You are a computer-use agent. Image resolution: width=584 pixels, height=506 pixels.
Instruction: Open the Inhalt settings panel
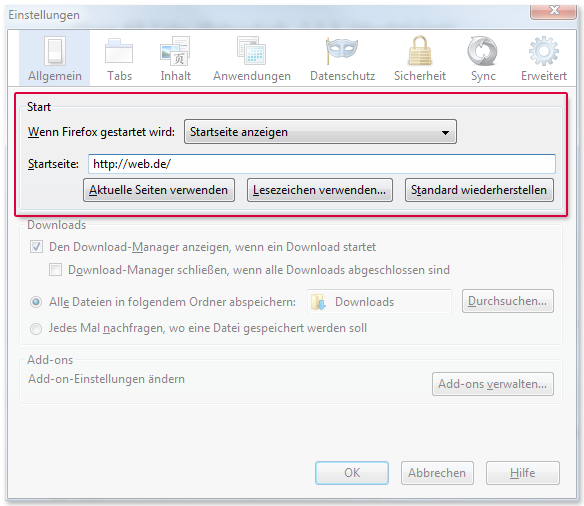click(175, 58)
